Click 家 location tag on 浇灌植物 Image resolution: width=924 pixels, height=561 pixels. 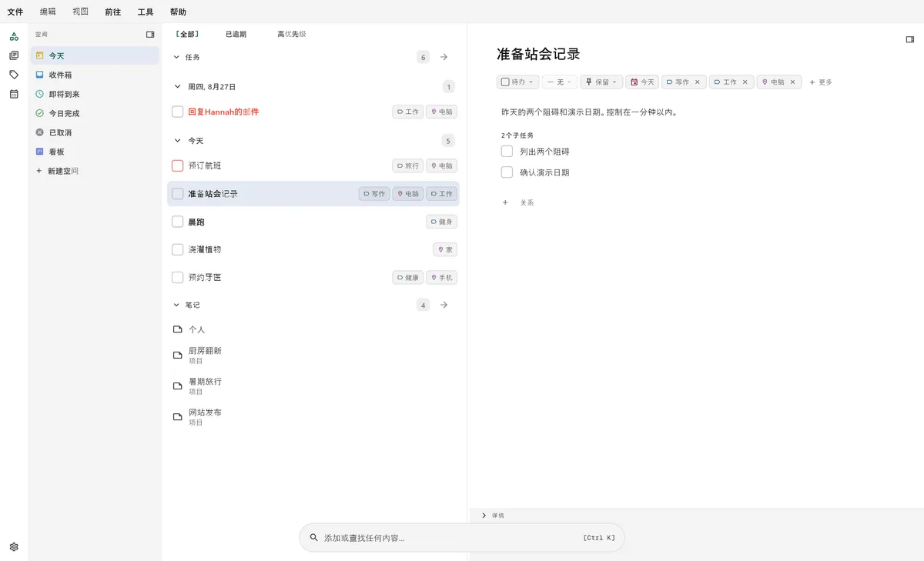tap(445, 249)
